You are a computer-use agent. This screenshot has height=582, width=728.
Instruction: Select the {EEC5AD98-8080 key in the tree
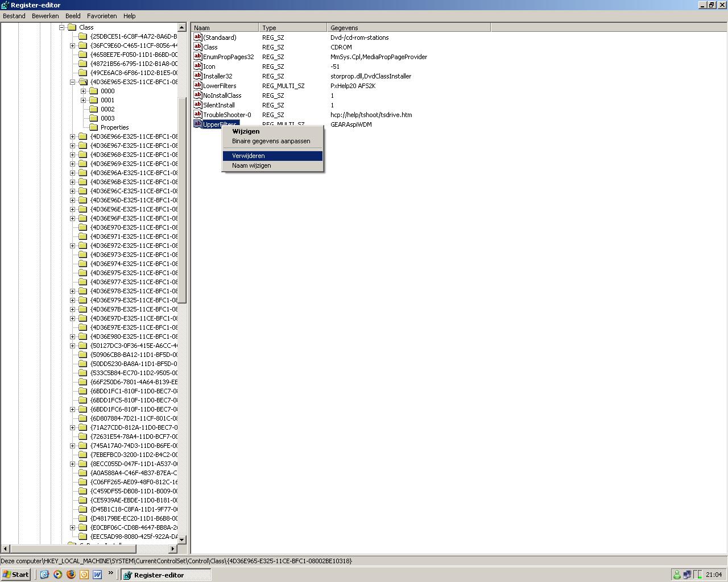(x=134, y=537)
